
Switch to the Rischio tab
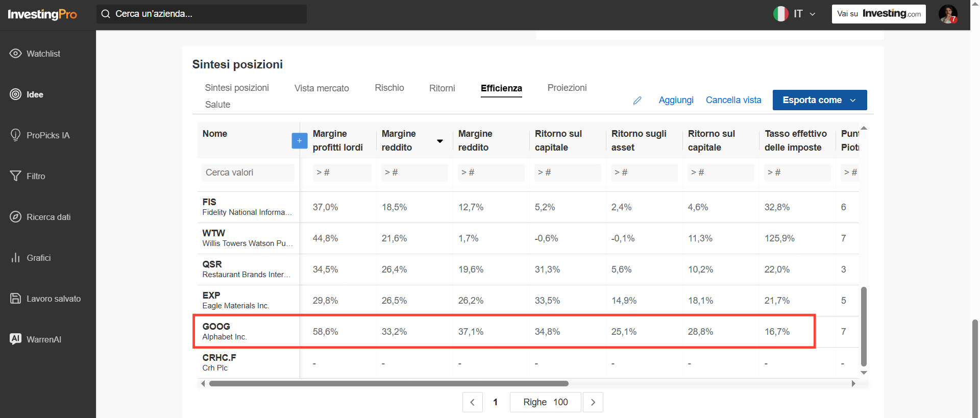click(389, 88)
